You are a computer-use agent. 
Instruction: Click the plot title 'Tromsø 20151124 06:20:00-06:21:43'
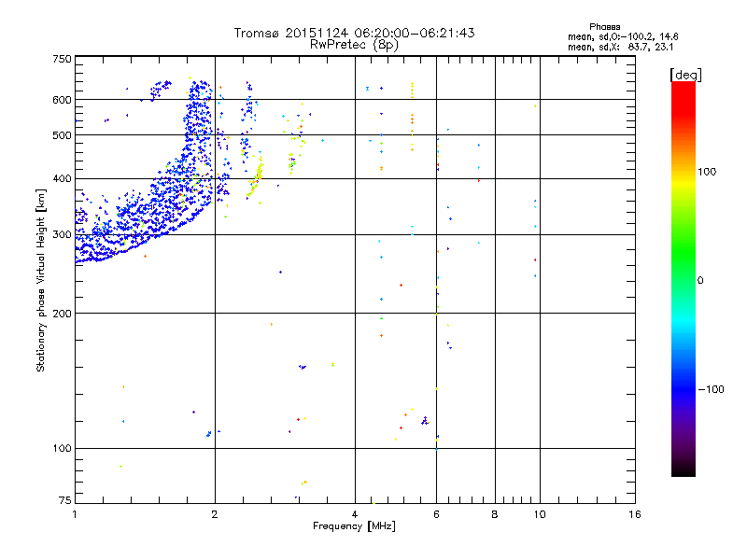pos(354,33)
